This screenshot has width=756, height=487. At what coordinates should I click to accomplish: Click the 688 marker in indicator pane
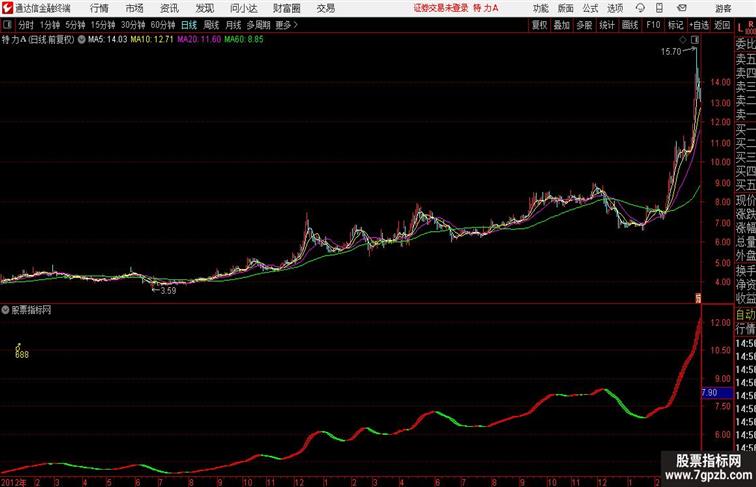(x=22, y=354)
